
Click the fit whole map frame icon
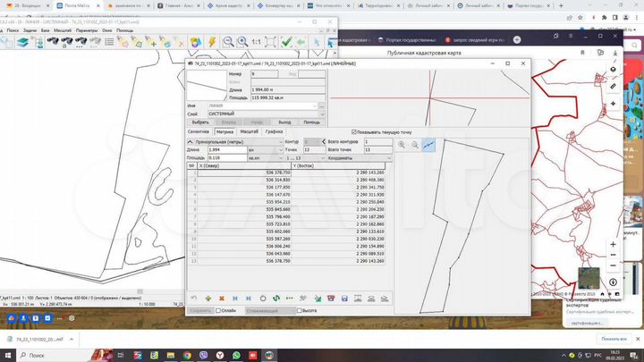[270, 42]
